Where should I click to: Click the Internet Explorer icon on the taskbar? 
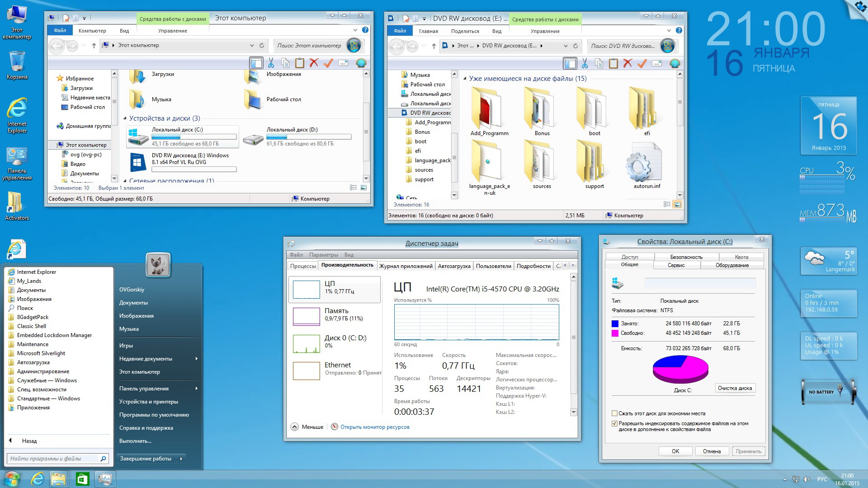click(x=38, y=479)
